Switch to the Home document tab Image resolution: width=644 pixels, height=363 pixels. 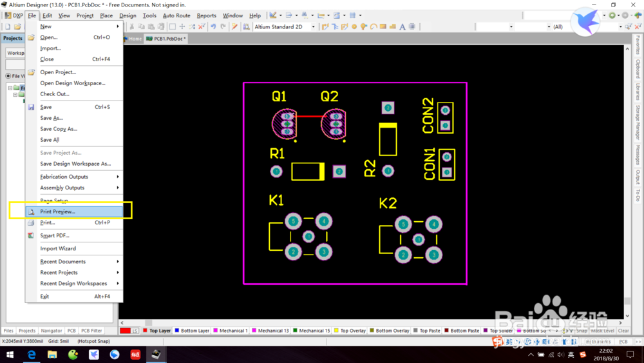click(133, 39)
